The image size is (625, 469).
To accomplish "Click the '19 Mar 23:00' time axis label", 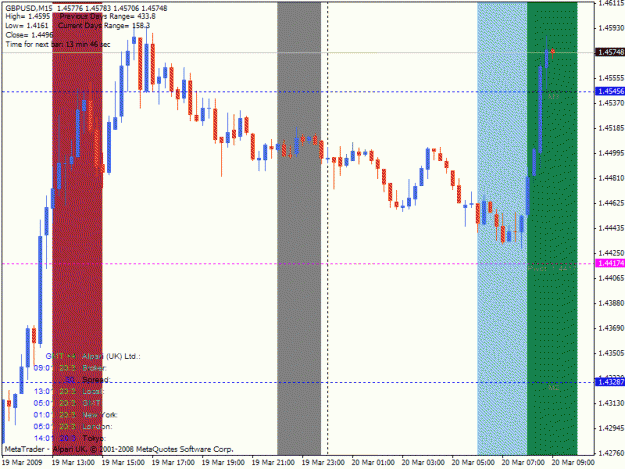I will 323,463.
